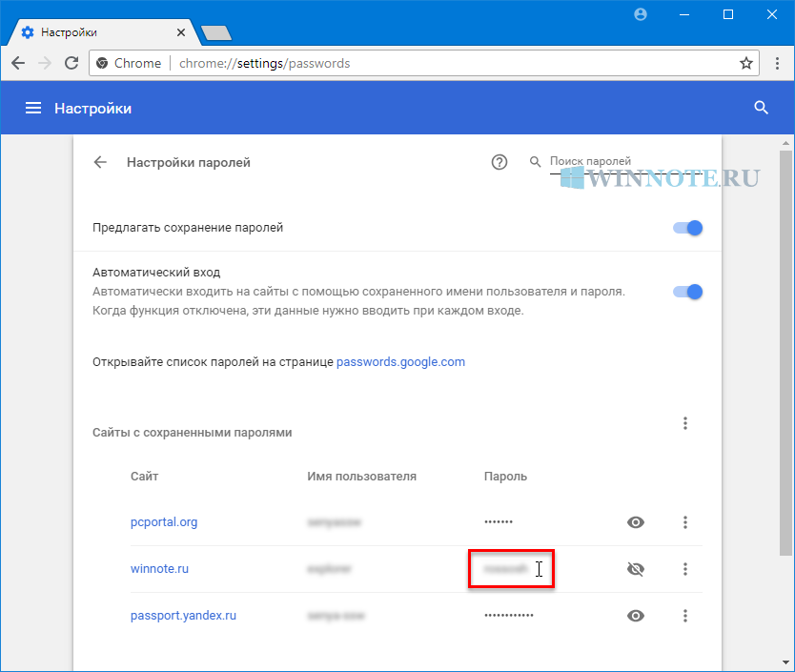The width and height of the screenshot is (795, 672).
Task: Open a new tab
Action: pos(216,33)
